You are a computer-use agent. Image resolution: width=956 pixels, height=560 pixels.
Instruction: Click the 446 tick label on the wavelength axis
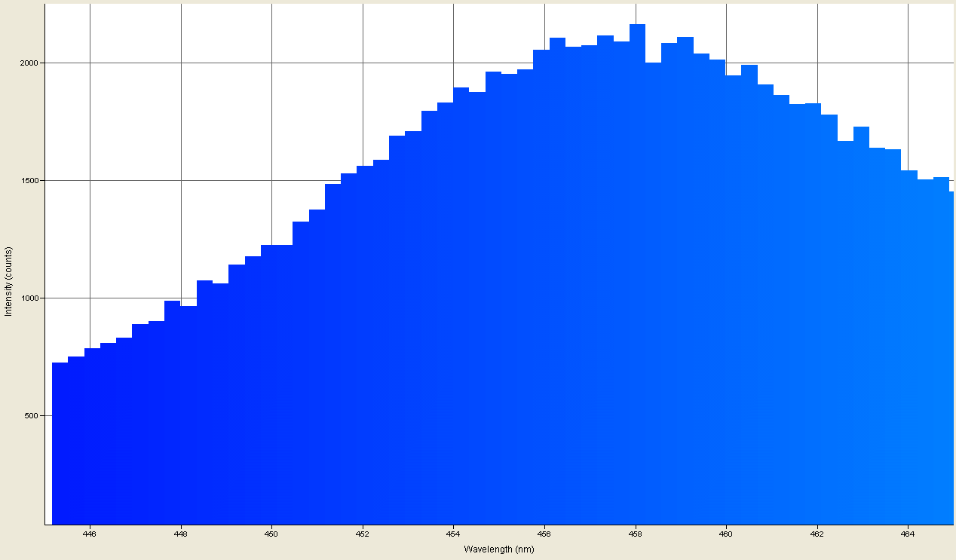pyautogui.click(x=90, y=534)
